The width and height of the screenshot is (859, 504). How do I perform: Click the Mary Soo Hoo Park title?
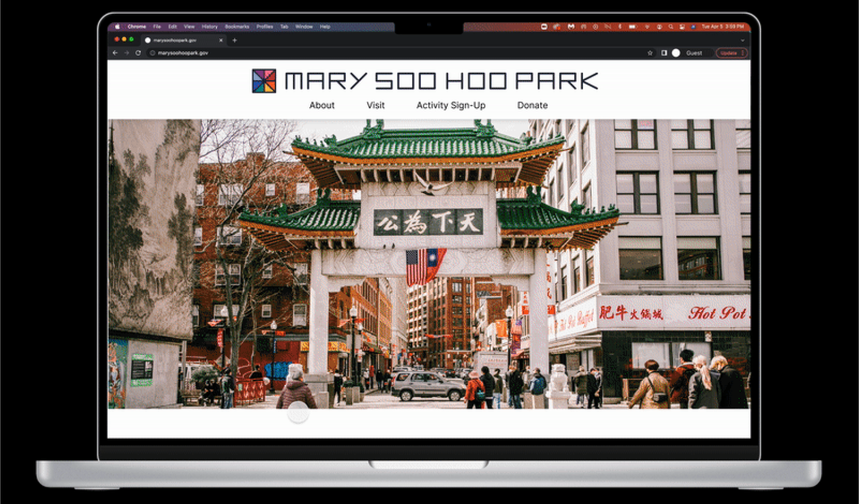click(442, 81)
